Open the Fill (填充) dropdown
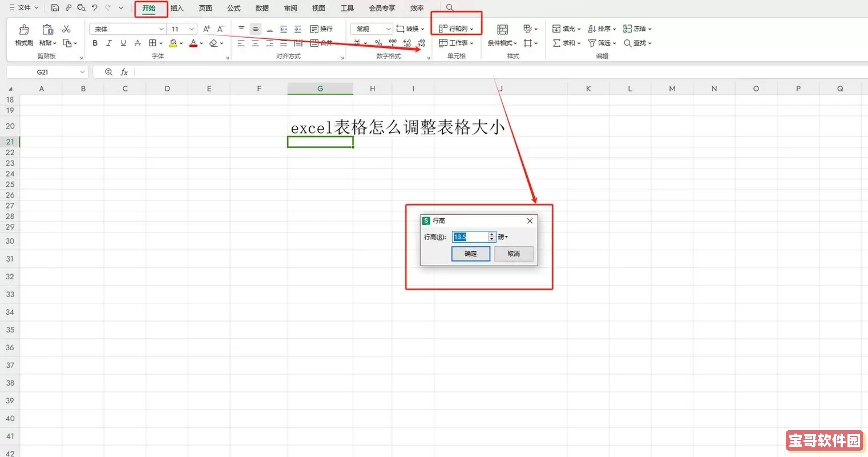This screenshot has width=868, height=457. click(x=567, y=29)
